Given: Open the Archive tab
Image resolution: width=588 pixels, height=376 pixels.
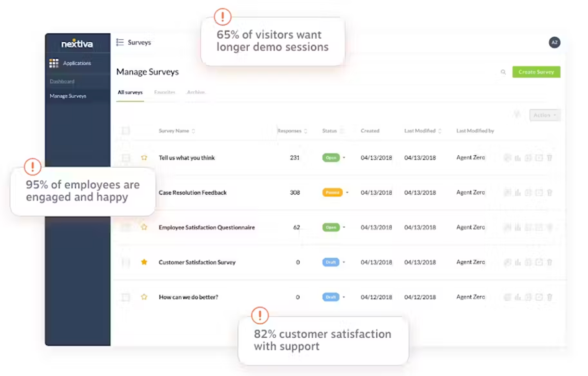Looking at the screenshot, I should (196, 92).
